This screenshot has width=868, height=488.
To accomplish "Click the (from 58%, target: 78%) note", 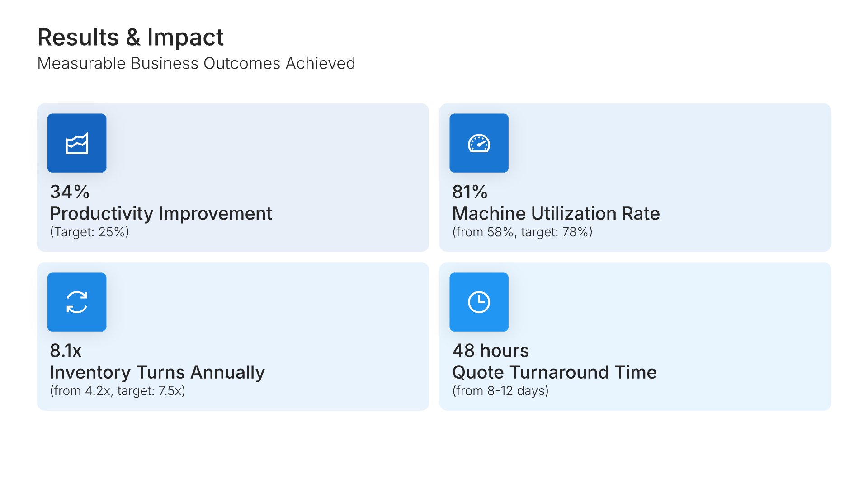I will point(522,232).
